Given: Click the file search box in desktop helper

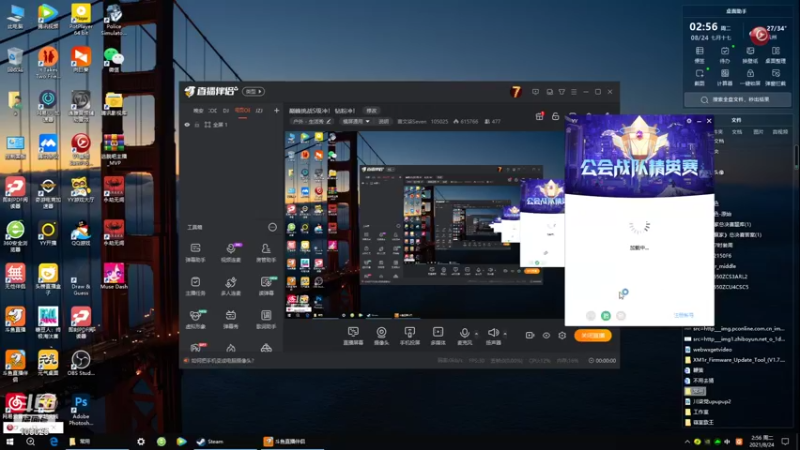Looking at the screenshot, I should (x=738, y=100).
